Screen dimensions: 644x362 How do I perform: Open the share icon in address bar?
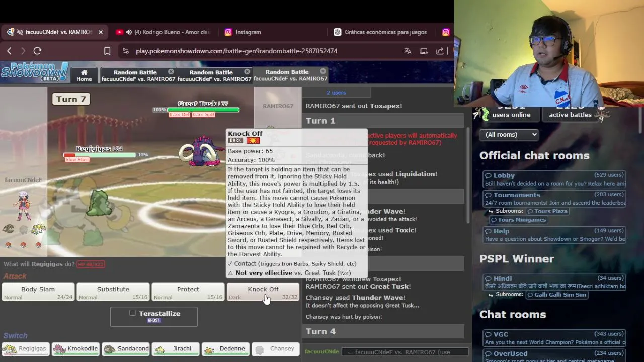click(x=440, y=51)
